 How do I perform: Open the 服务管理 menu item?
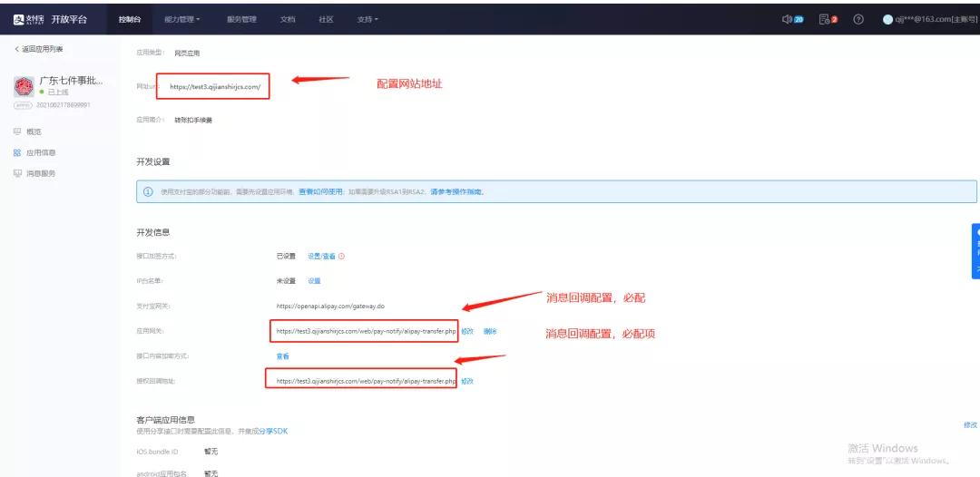coord(242,19)
